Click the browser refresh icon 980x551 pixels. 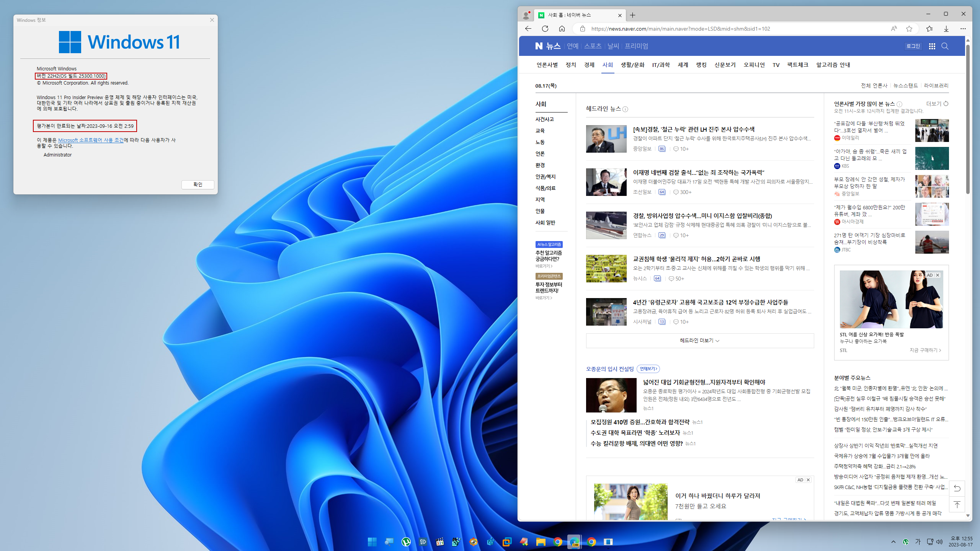pyautogui.click(x=545, y=29)
